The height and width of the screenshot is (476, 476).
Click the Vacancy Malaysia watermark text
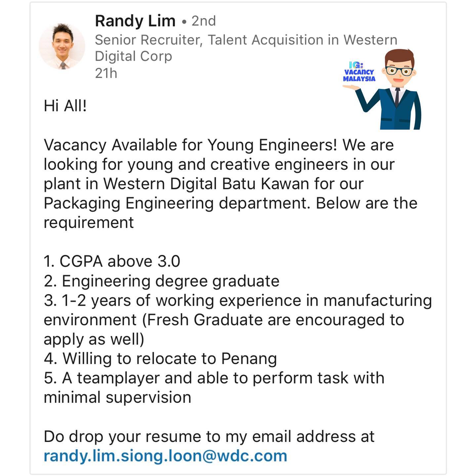359,75
